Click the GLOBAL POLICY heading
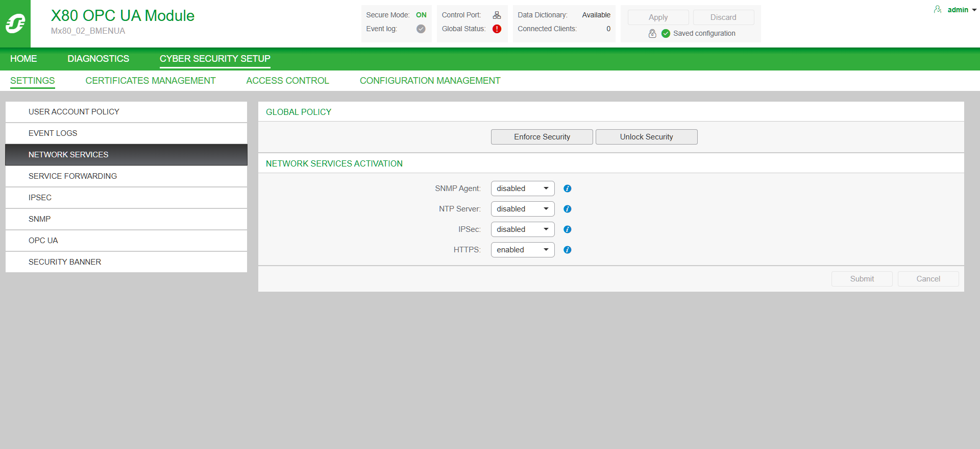Screen dimensions: 980x449 click(x=299, y=112)
